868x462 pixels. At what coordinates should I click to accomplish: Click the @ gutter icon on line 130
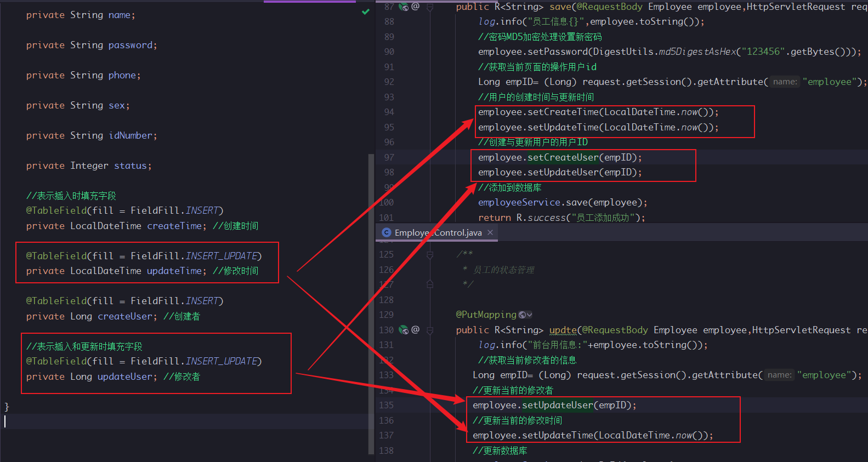click(416, 330)
